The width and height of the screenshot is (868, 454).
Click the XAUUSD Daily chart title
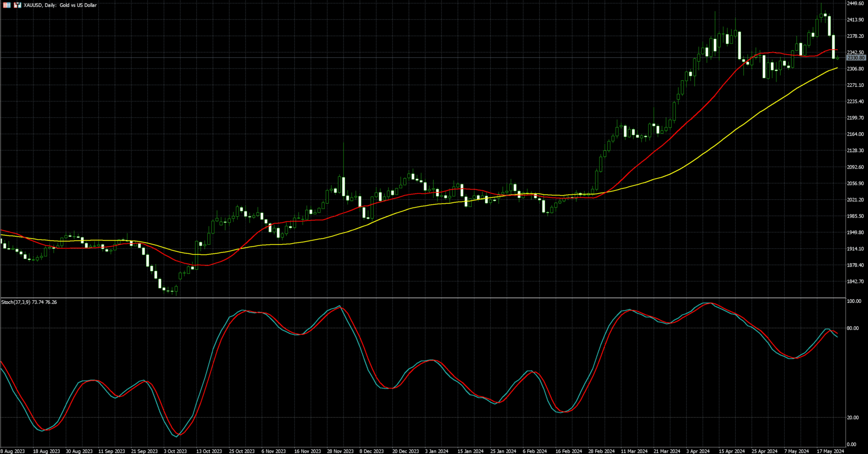point(60,5)
